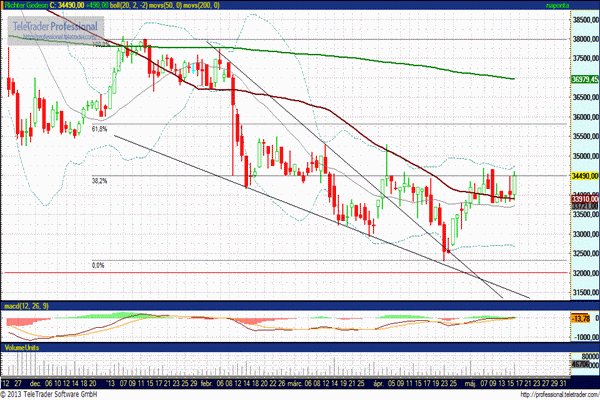Click the 38000,00 price axis label
This screenshot has width=600, height=400.
(x=586, y=39)
